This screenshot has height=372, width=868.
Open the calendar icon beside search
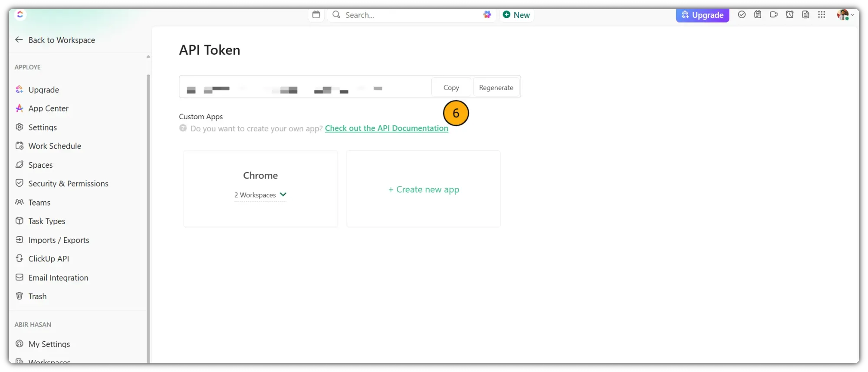click(x=316, y=15)
